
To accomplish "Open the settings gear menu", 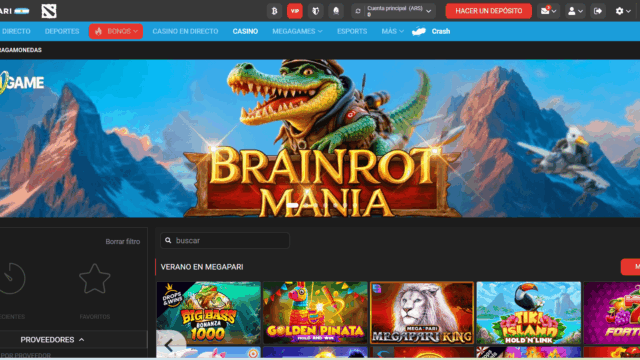I will 623,11.
